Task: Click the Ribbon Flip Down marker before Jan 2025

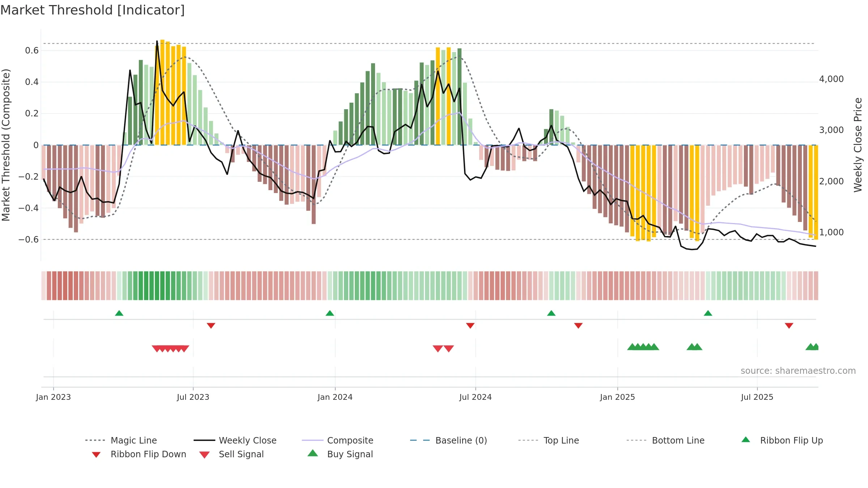Action: coord(578,326)
